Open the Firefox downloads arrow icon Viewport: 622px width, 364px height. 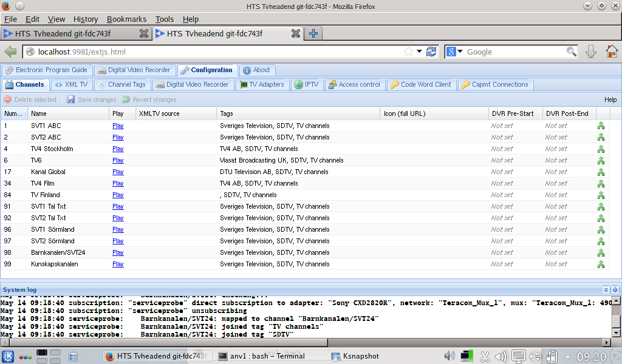[x=590, y=52]
